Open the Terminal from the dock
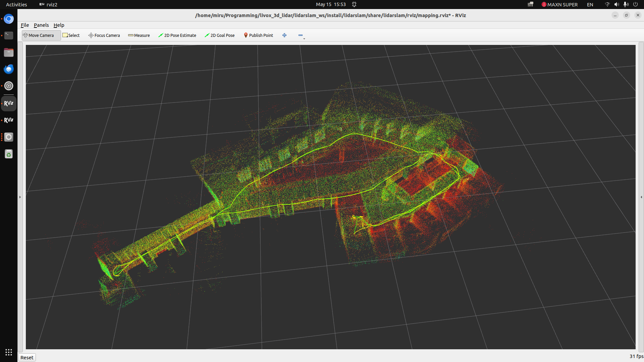The width and height of the screenshot is (644, 362). (9, 36)
